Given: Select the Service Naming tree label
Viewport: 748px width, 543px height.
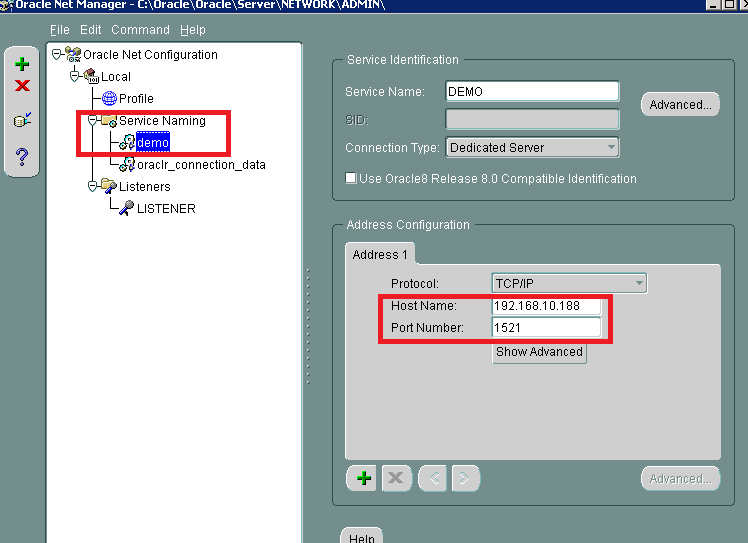Looking at the screenshot, I should (x=162, y=121).
